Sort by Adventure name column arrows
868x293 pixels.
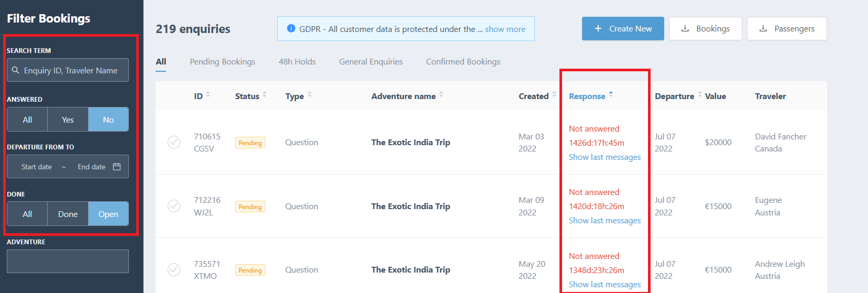pyautogui.click(x=441, y=95)
